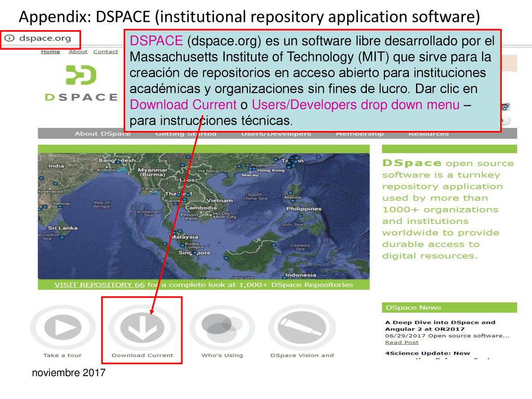Open the About link in top navigation
532x399 pixels.
(x=78, y=51)
